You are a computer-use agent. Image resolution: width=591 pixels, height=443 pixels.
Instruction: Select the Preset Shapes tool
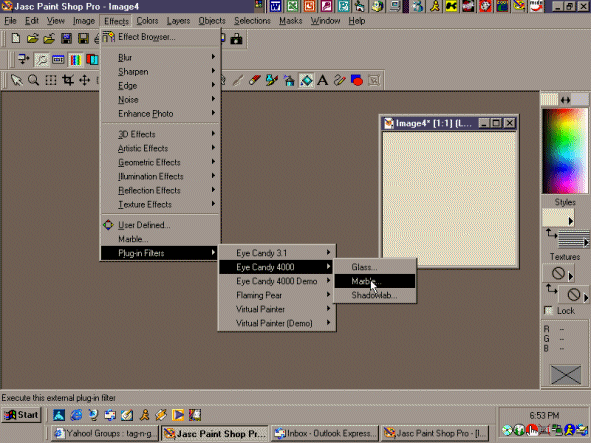pyautogui.click(x=357, y=80)
